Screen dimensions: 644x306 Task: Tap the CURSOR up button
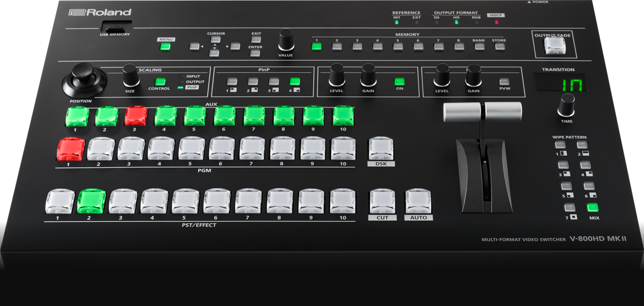(x=215, y=40)
